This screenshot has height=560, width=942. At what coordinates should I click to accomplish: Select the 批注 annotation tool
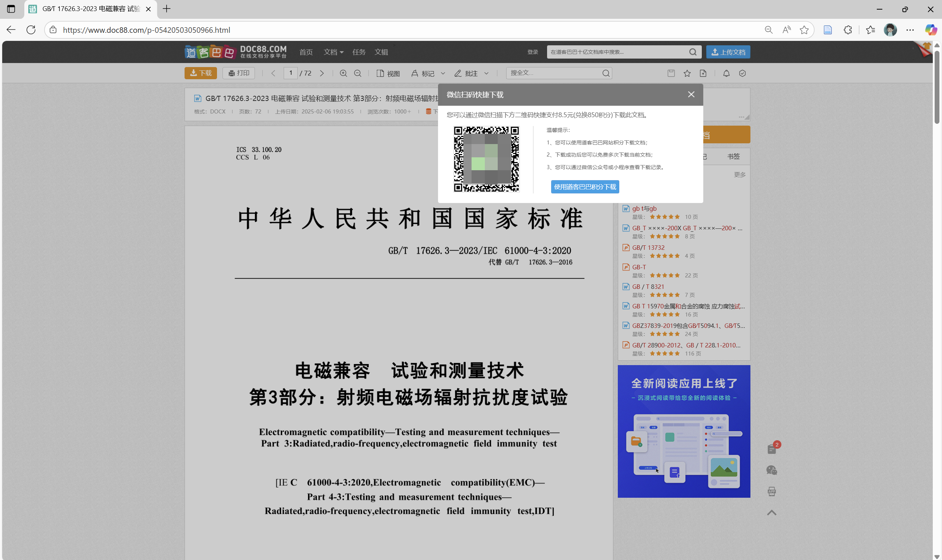(466, 73)
